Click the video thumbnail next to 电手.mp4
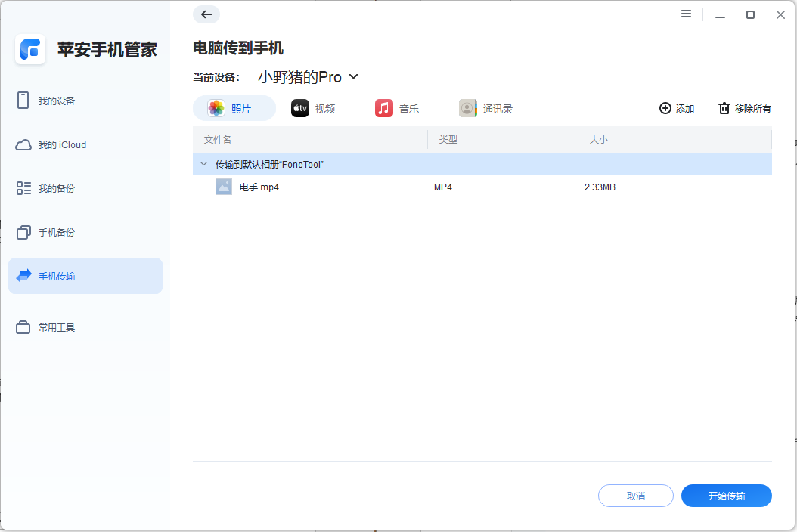This screenshot has height=532, width=797. 223,187
